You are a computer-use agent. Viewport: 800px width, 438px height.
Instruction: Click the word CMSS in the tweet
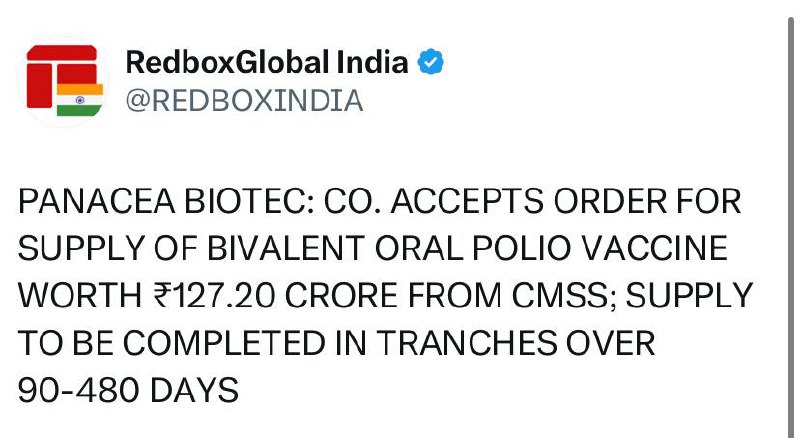point(534,295)
